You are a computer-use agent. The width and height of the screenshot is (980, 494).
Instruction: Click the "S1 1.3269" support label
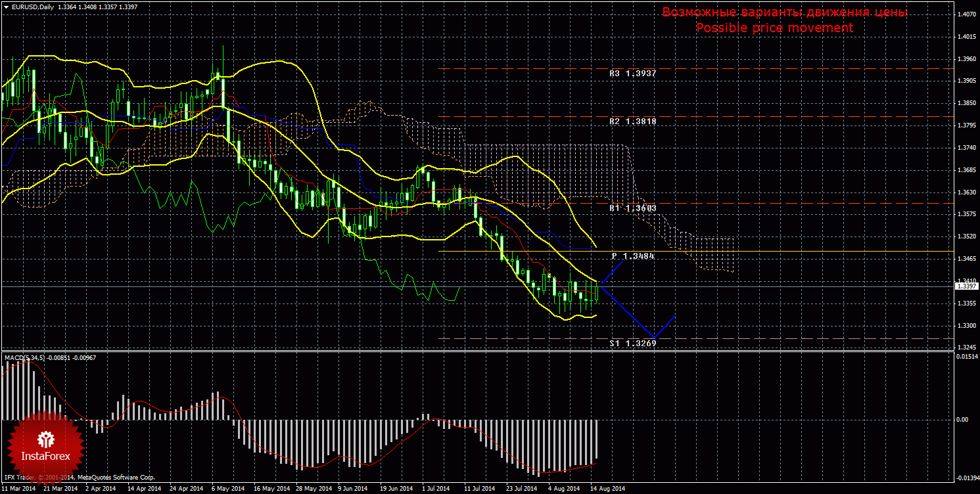click(x=633, y=343)
